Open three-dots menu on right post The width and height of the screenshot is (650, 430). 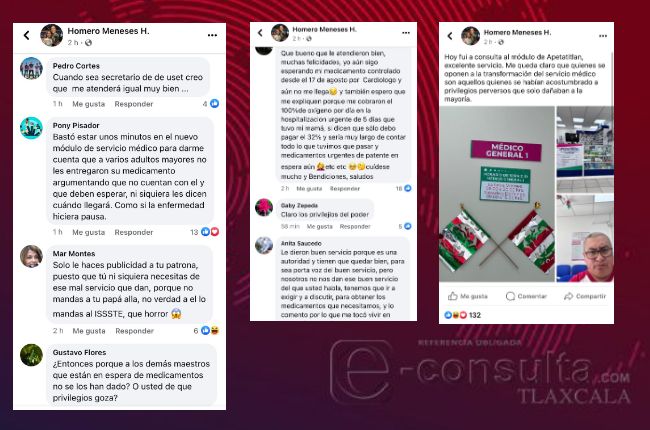pyautogui.click(x=603, y=36)
